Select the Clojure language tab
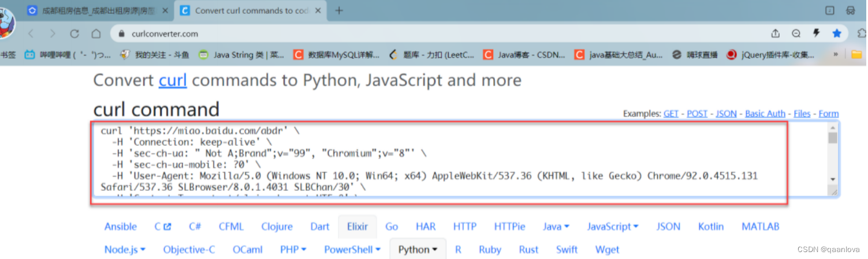The height and width of the screenshot is (259, 868). pyautogui.click(x=277, y=227)
